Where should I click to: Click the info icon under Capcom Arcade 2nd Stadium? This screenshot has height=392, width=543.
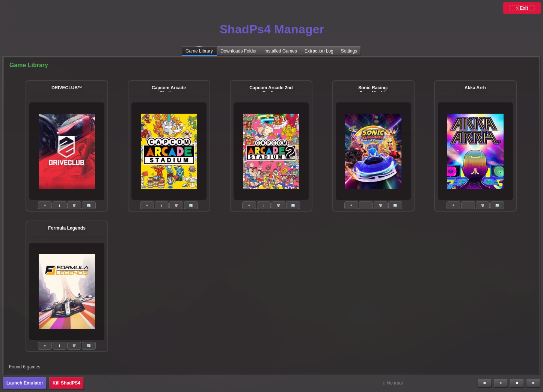click(x=264, y=205)
